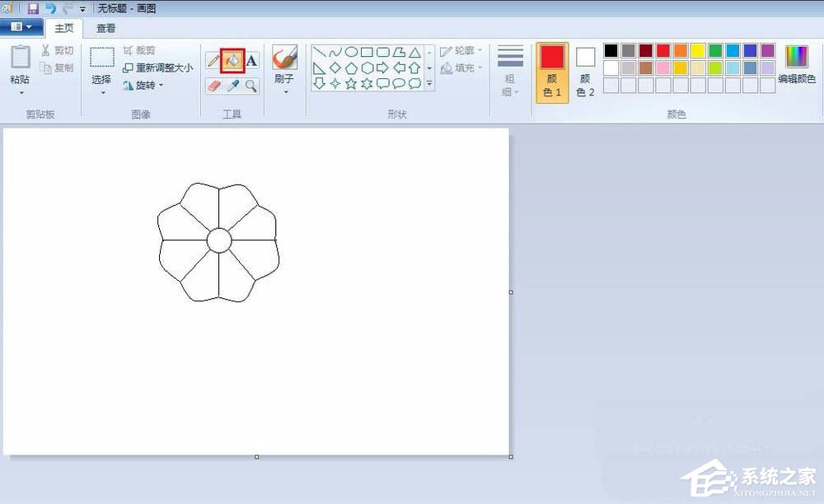Click the Undo arrow icon
Image resolution: width=824 pixels, height=504 pixels.
click(50, 8)
